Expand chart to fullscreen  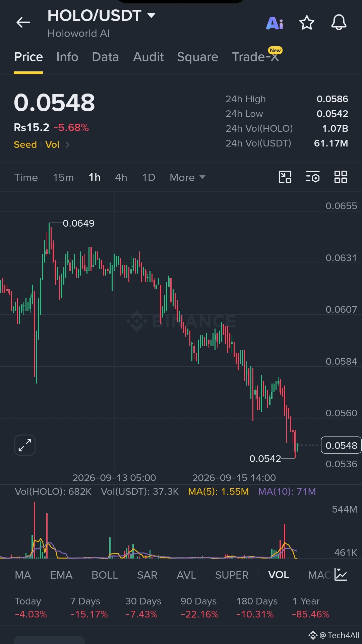click(25, 445)
